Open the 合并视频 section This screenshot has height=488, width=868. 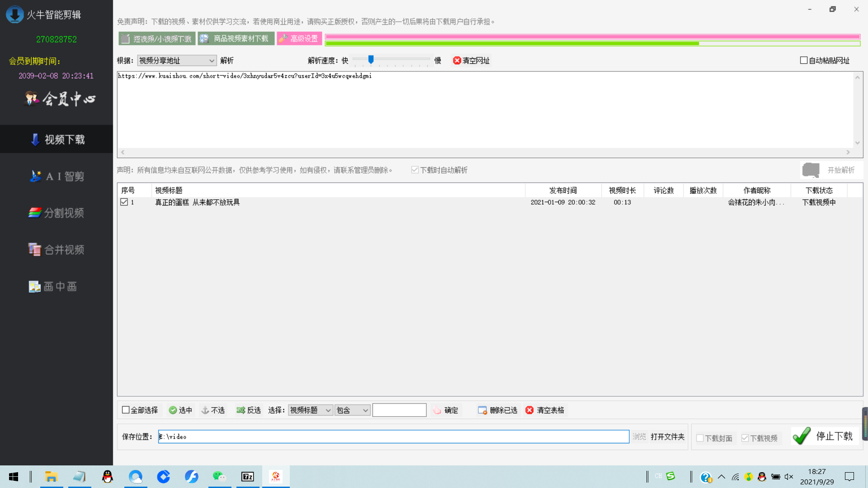(x=57, y=249)
